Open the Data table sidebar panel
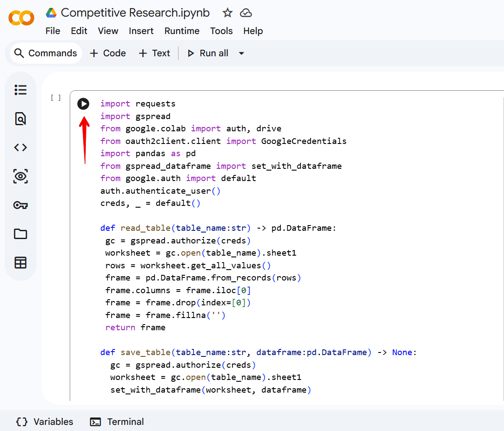The height and width of the screenshot is (431, 504). tap(20, 263)
